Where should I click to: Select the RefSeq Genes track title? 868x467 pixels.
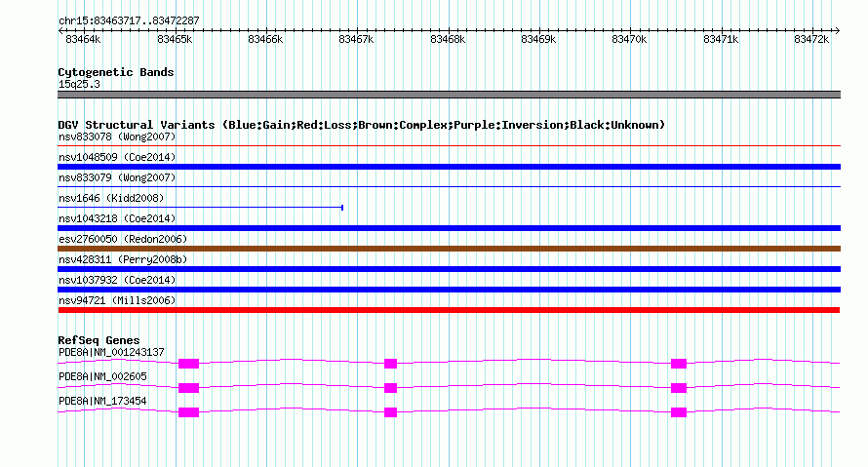tap(99, 341)
